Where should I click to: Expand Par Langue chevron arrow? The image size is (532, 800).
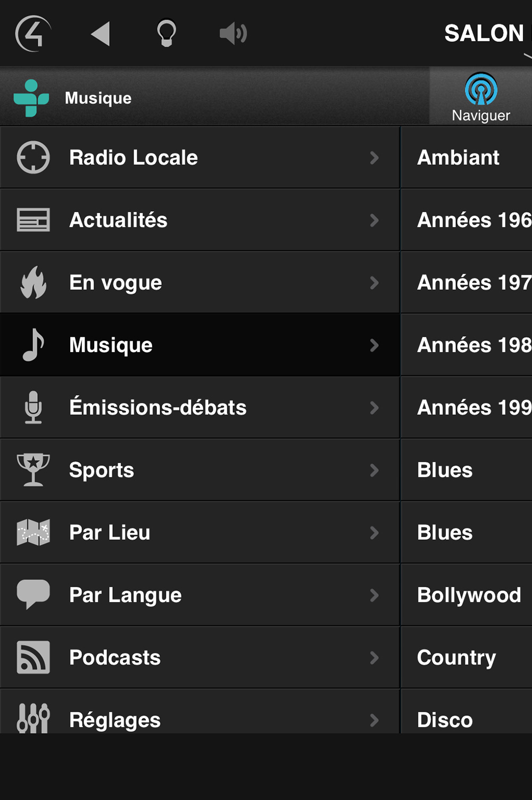pos(374,595)
